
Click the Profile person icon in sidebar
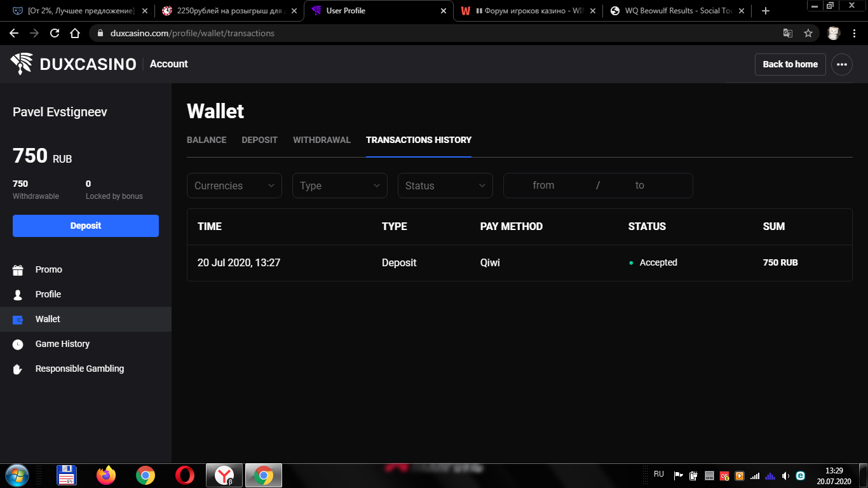pyautogui.click(x=18, y=295)
